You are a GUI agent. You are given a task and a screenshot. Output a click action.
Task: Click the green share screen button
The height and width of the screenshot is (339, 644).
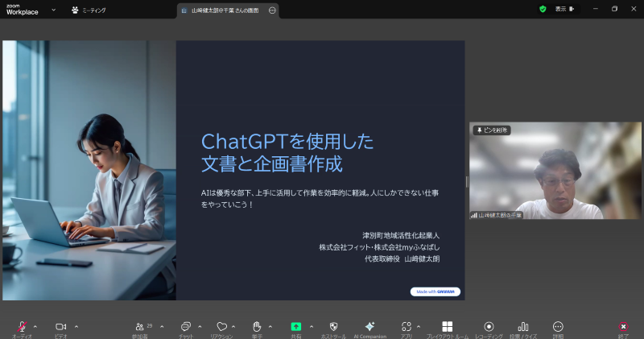pyautogui.click(x=295, y=326)
